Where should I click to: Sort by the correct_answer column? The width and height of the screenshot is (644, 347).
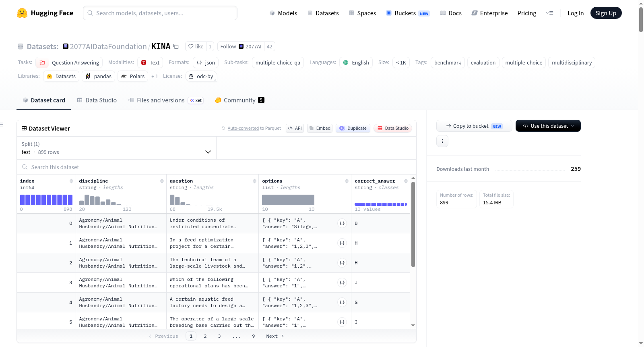[406, 181]
